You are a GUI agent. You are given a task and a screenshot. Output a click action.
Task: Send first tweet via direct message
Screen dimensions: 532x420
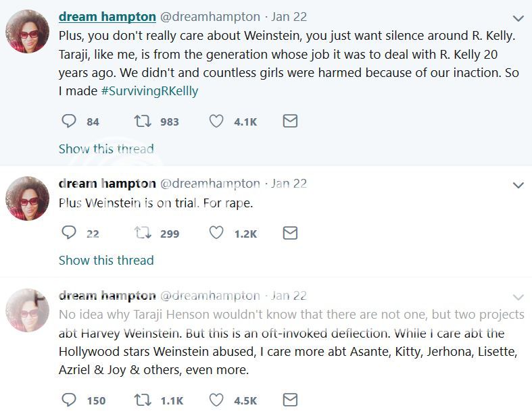[290, 122]
